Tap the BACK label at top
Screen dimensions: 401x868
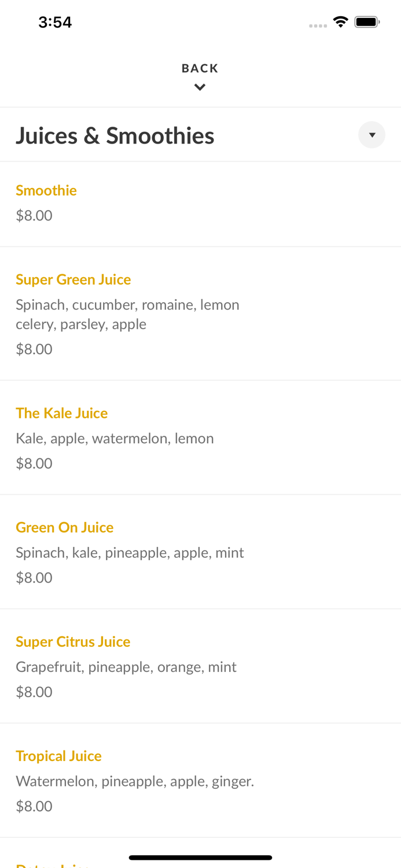(x=200, y=68)
